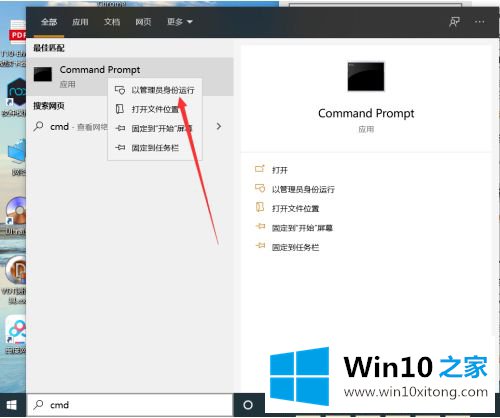Click the large Command Prompt preview icon

(x=366, y=76)
